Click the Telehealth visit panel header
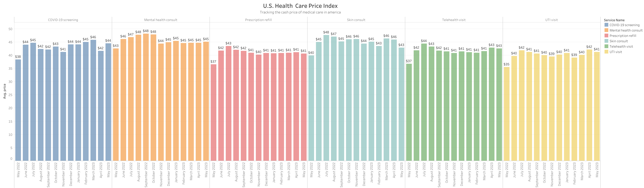Screen dimensions: 644x188 pyautogui.click(x=454, y=20)
